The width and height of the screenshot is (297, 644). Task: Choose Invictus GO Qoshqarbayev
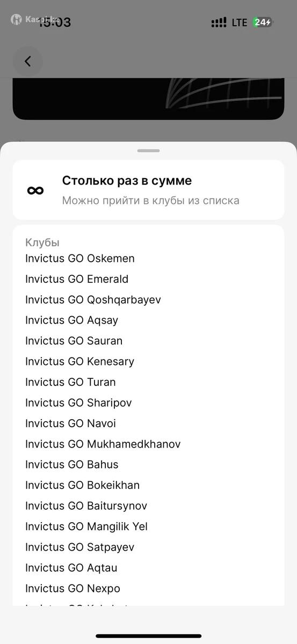coord(93,299)
